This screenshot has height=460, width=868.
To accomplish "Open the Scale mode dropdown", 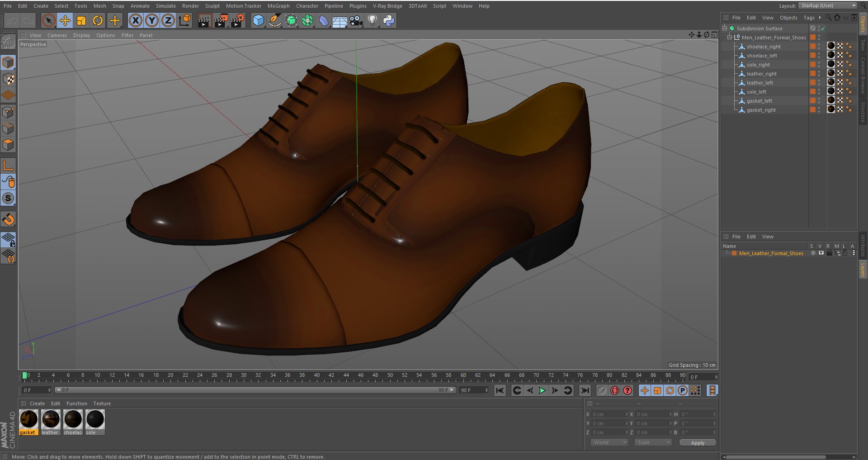I will point(653,442).
